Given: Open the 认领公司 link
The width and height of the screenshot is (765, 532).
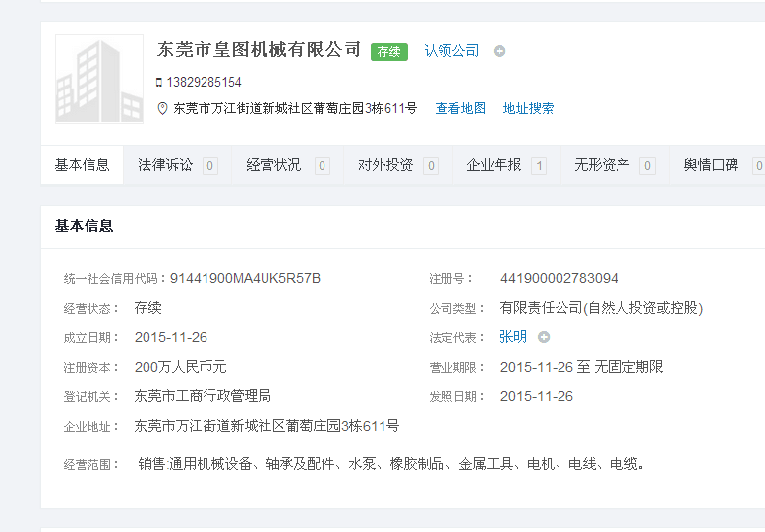Looking at the screenshot, I should click(451, 50).
